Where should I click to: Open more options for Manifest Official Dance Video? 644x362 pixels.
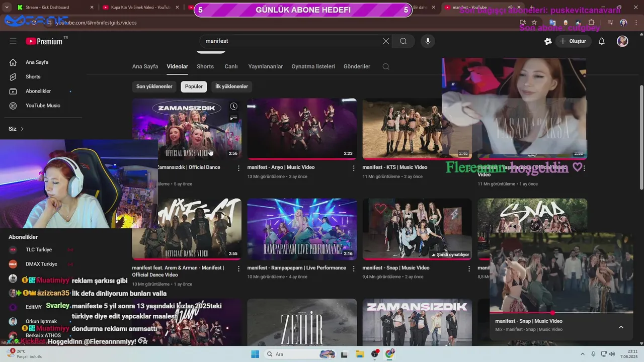point(239,268)
